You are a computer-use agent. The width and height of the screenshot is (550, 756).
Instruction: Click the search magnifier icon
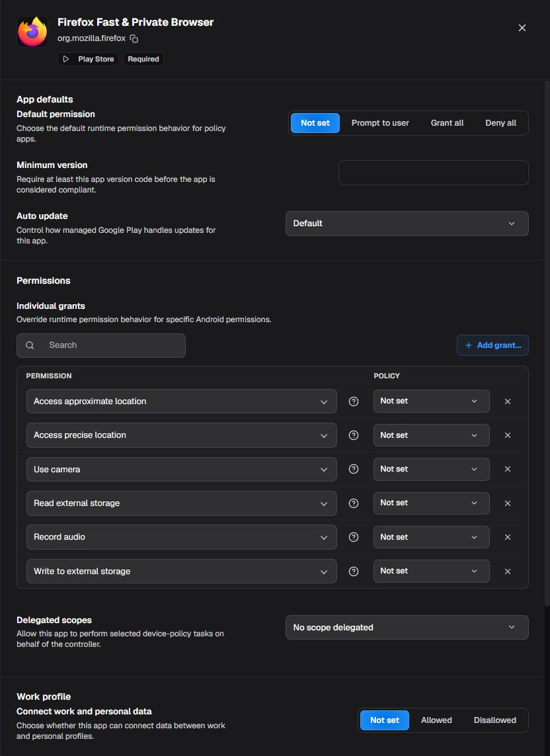click(30, 345)
